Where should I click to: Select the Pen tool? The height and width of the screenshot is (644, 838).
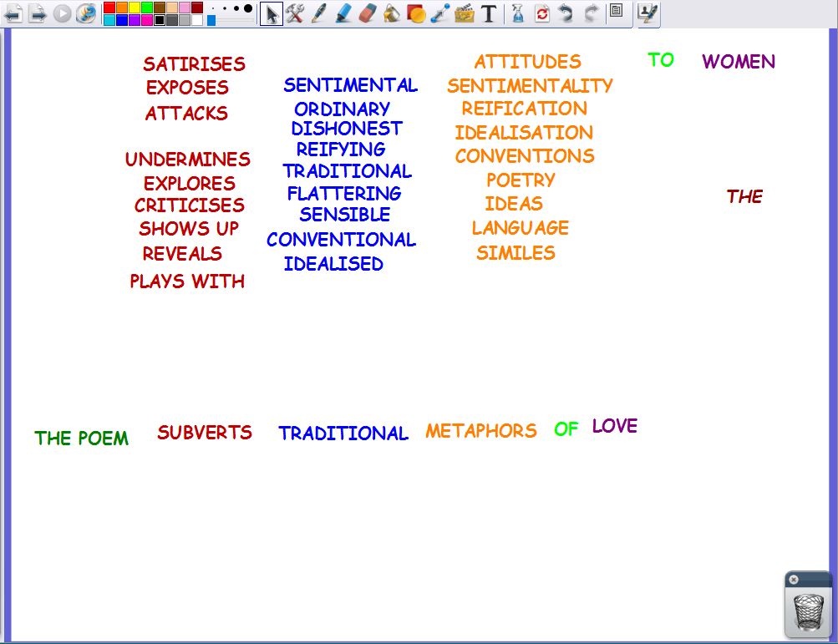click(x=318, y=13)
